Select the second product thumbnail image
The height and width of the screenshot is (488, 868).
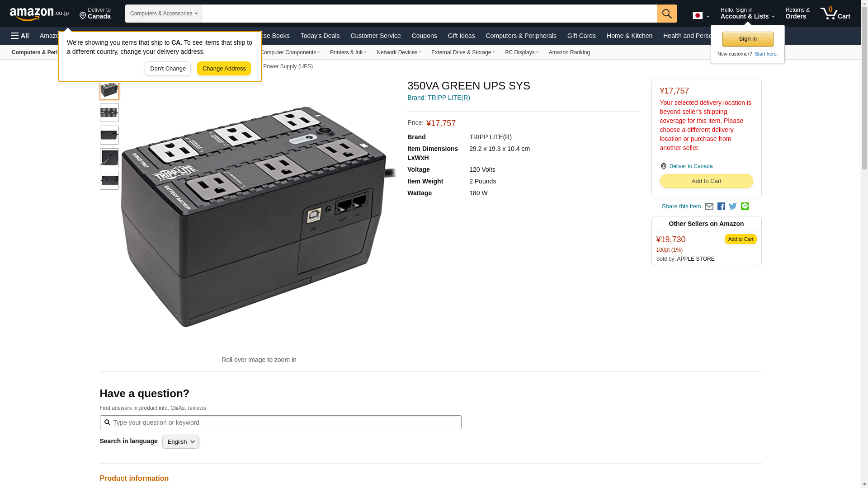109,113
